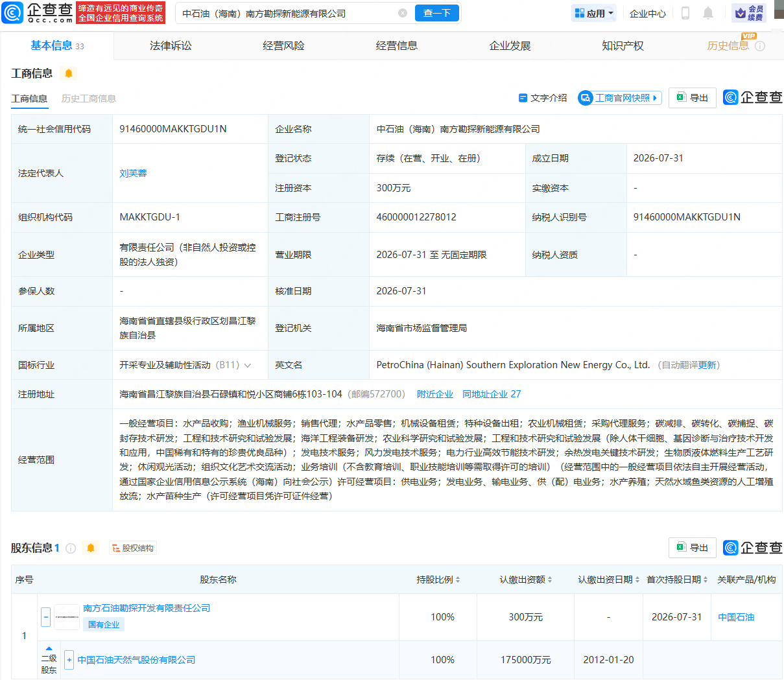The height and width of the screenshot is (680, 784).
Task: Switch to 经营信息 tab
Action: tap(397, 46)
